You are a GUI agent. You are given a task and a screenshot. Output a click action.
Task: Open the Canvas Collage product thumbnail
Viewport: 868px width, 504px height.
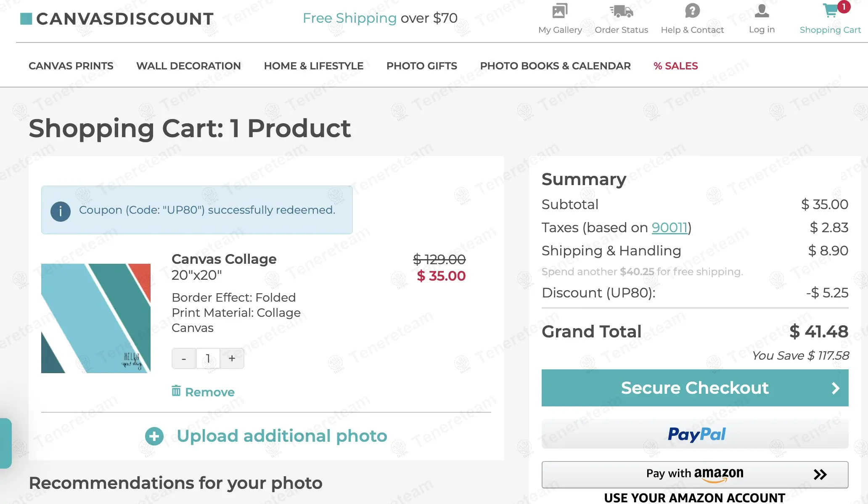click(x=96, y=318)
